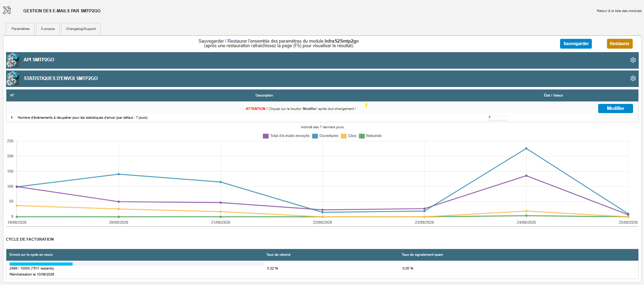Viewport: 644px width, 285px height.
Task: Click the orange Restaurer button
Action: pyautogui.click(x=620, y=44)
